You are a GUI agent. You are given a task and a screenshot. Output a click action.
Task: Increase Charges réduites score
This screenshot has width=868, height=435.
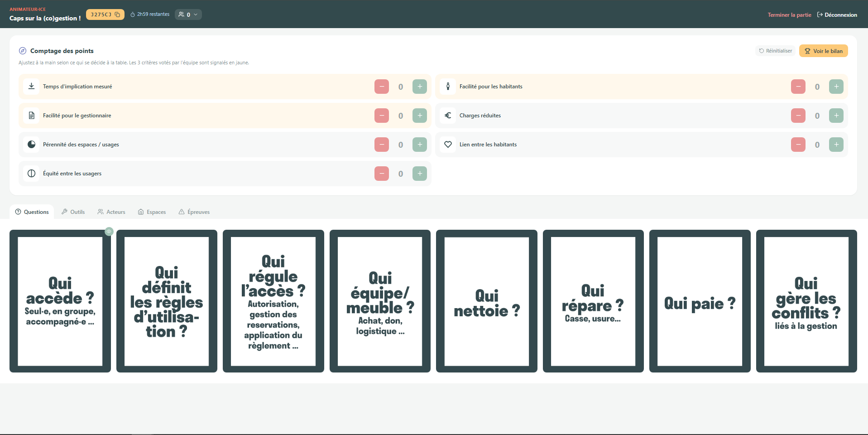point(836,116)
